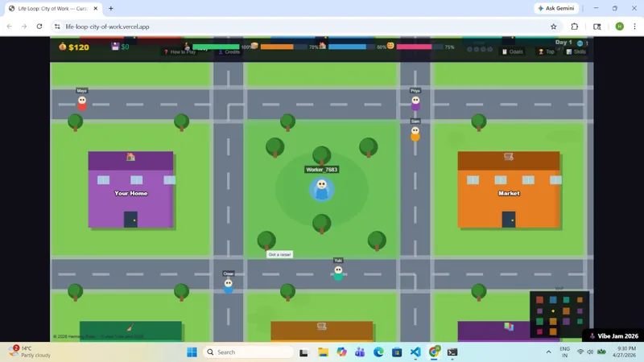The width and height of the screenshot is (644, 362).
Task: Click the crimson square on the minimap
Action: pyautogui.click(x=539, y=331)
